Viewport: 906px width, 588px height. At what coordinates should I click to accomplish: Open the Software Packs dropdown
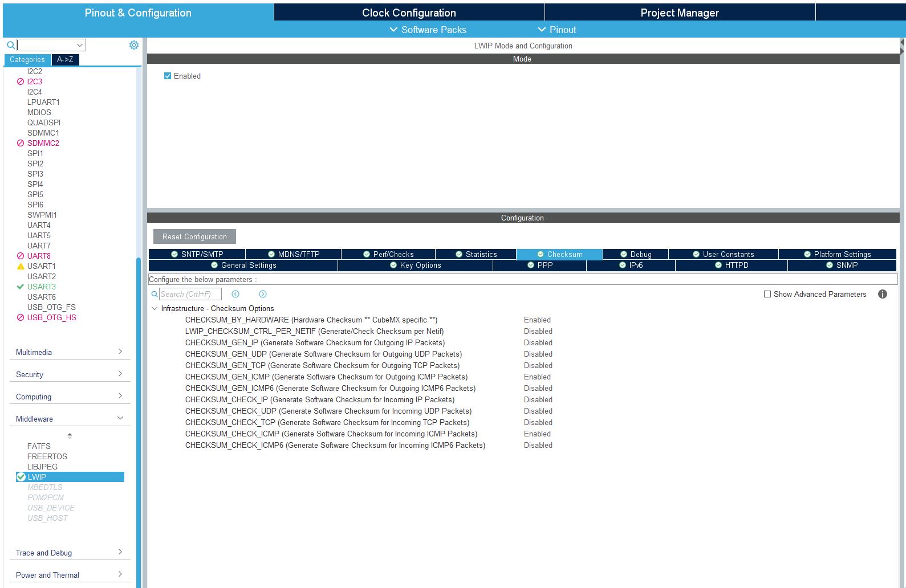428,30
